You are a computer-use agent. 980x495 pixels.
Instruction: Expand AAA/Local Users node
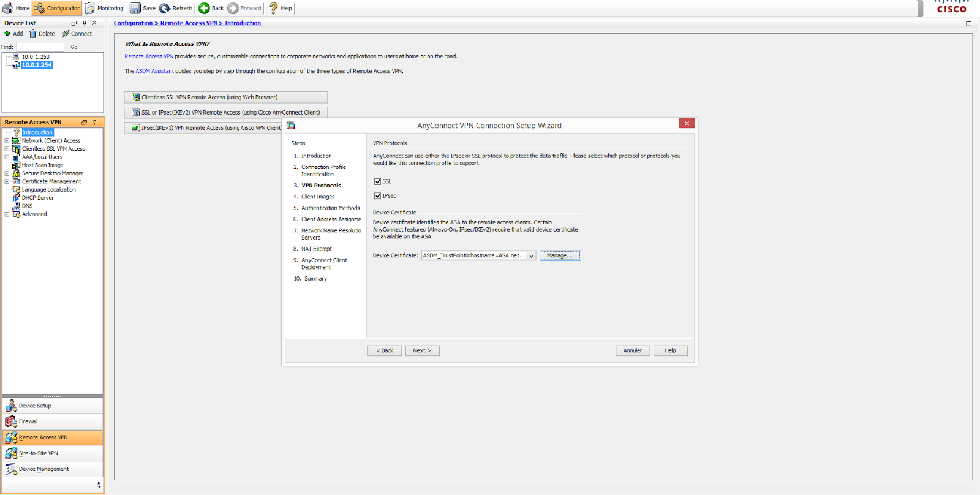point(7,157)
